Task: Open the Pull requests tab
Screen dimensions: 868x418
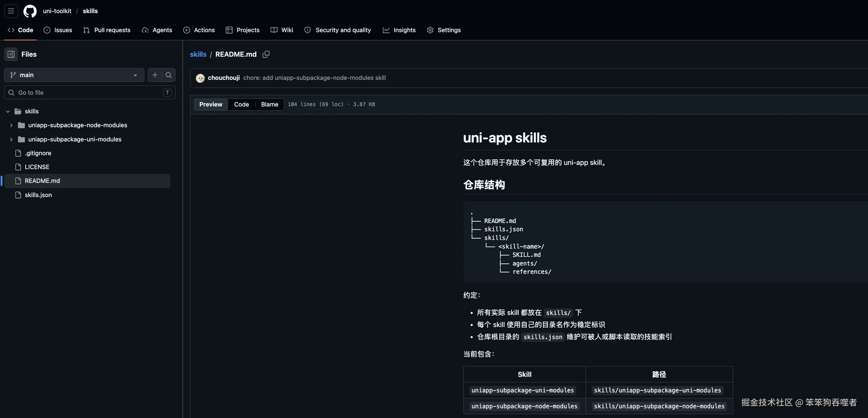Action: [x=107, y=30]
